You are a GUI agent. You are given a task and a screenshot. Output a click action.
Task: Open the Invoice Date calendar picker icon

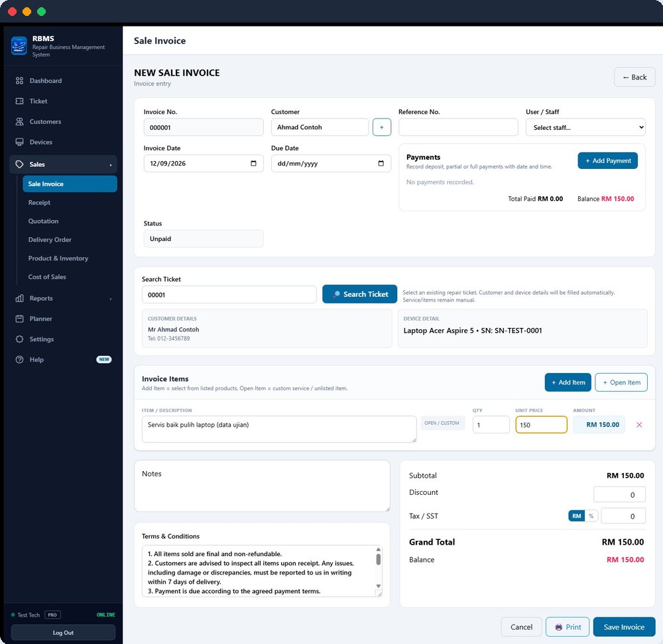(x=253, y=164)
